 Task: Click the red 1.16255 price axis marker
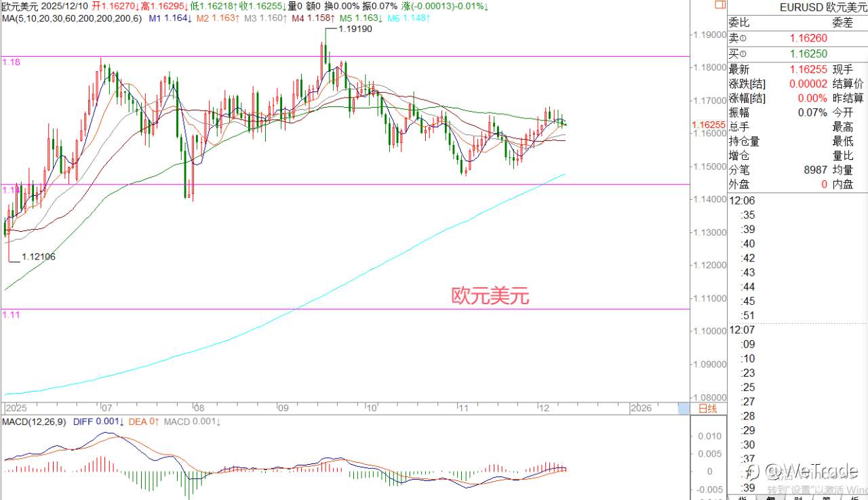pyautogui.click(x=709, y=125)
